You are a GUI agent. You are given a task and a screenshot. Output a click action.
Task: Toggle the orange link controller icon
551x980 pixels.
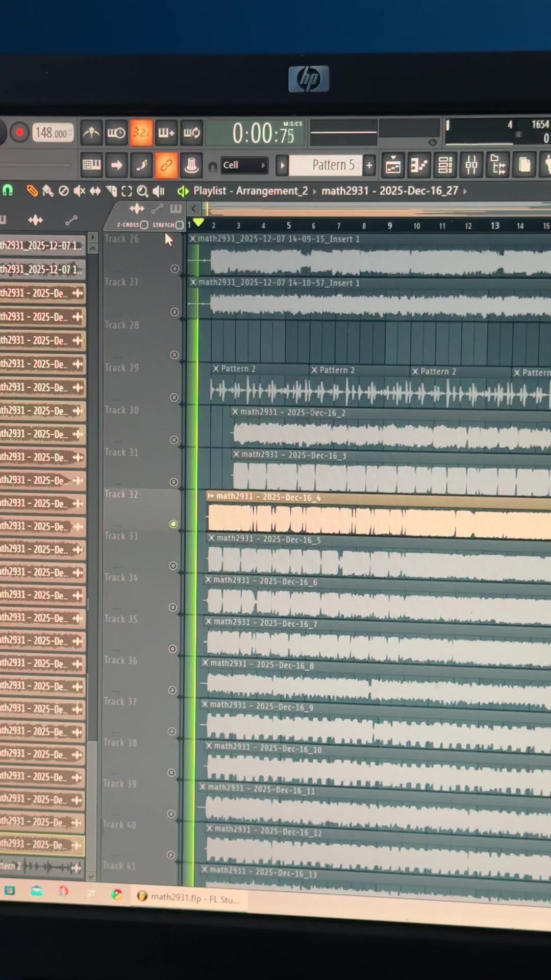click(166, 165)
